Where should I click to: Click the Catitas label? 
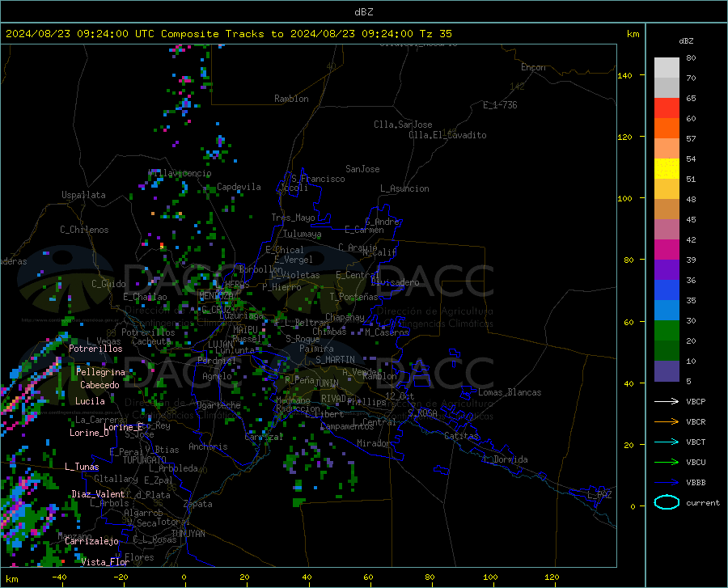point(462,436)
